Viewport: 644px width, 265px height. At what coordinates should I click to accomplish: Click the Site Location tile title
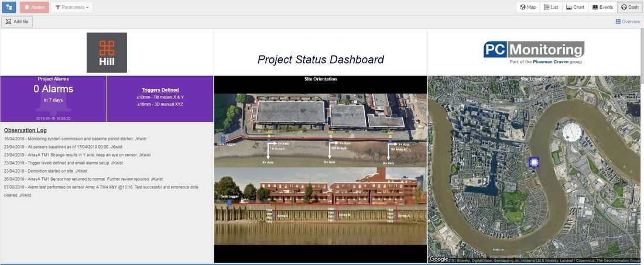533,79
